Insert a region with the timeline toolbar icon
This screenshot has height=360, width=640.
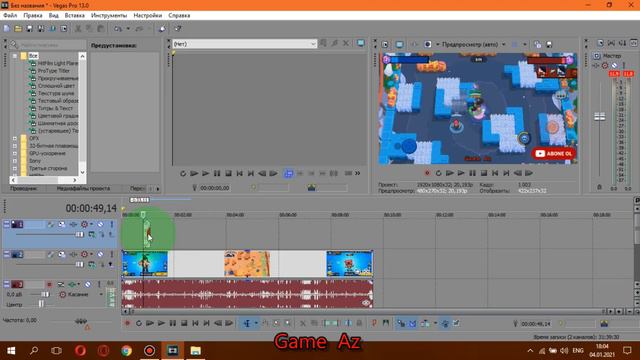(385, 323)
